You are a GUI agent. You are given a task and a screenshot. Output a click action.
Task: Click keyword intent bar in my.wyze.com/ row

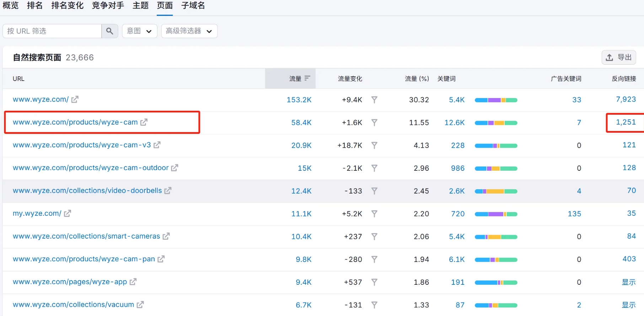496,214
